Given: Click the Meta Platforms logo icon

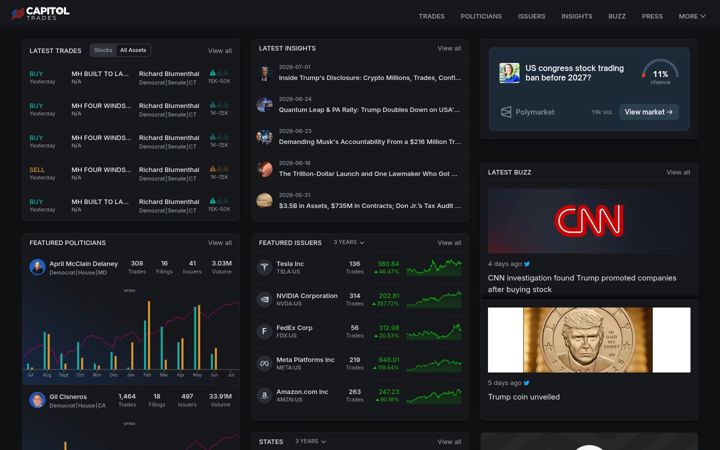Looking at the screenshot, I should 264,363.
